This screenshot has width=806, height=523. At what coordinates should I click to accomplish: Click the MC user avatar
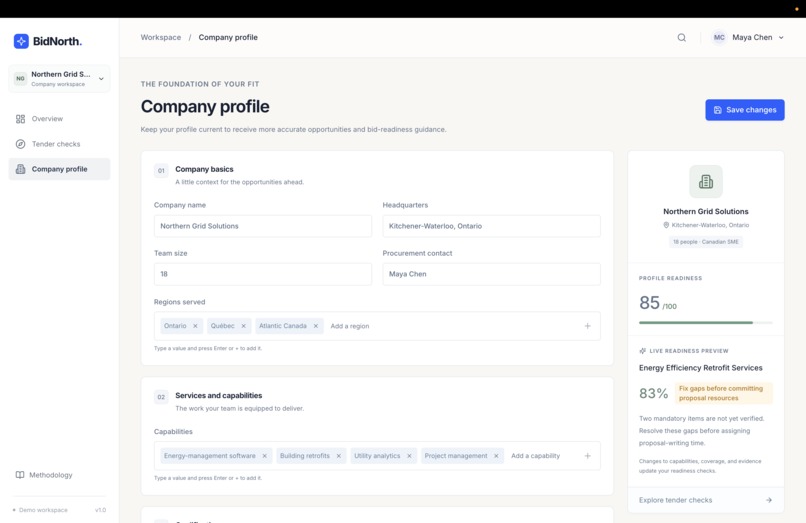(x=719, y=38)
